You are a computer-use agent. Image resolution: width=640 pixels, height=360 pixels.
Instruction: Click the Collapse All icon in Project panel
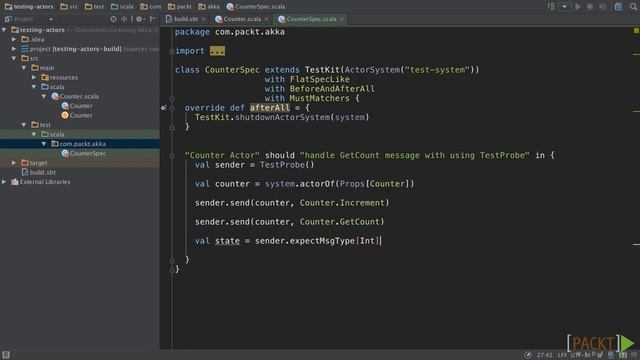click(124, 19)
